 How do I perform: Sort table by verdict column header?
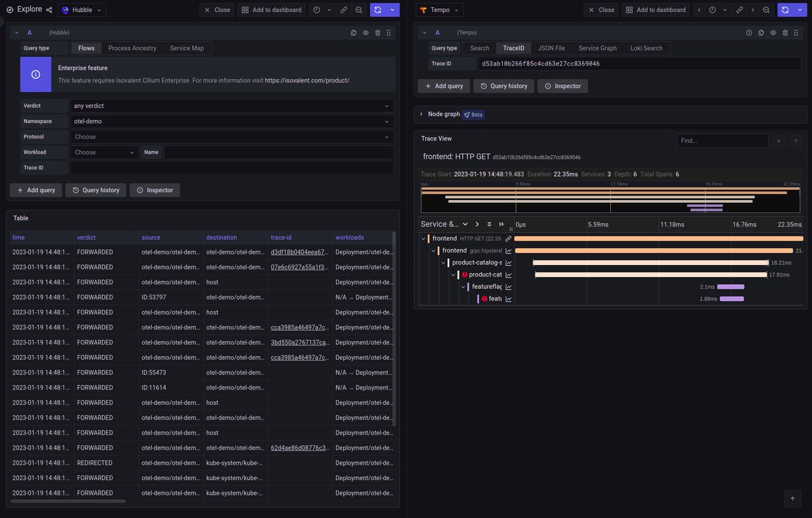[x=87, y=237]
